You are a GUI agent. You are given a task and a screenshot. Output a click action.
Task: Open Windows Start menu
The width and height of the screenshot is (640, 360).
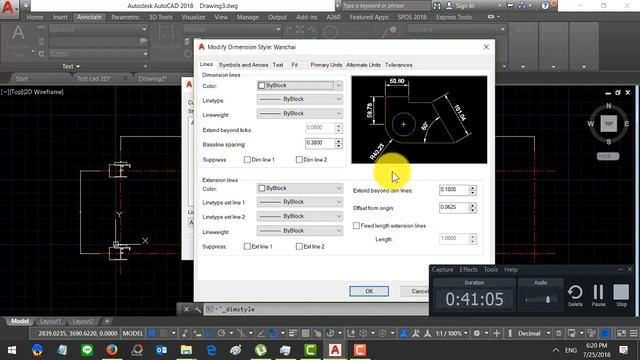(12, 350)
